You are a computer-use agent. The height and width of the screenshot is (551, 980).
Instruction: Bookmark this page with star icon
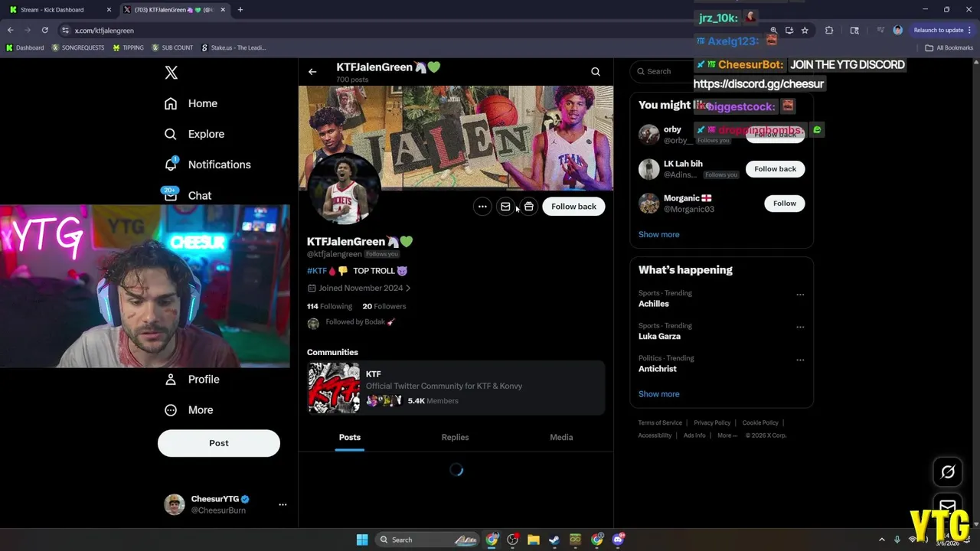[805, 31]
